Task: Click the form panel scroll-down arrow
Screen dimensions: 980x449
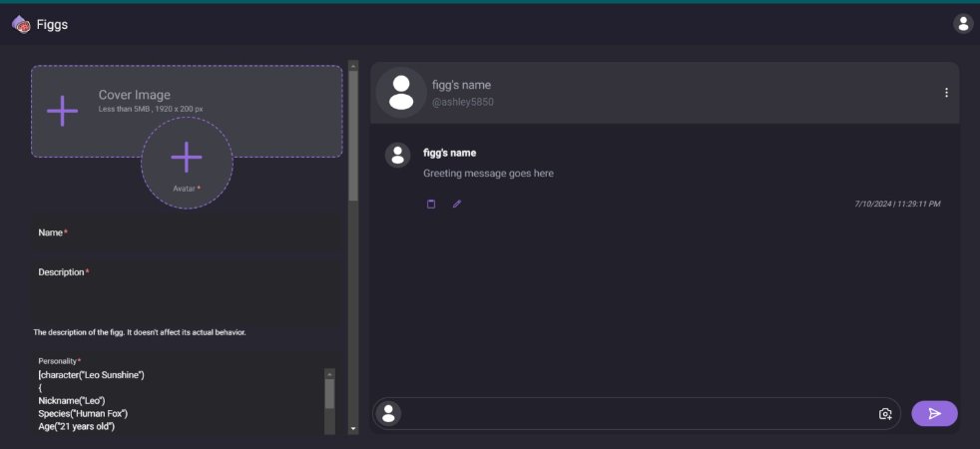Action: coord(352,428)
